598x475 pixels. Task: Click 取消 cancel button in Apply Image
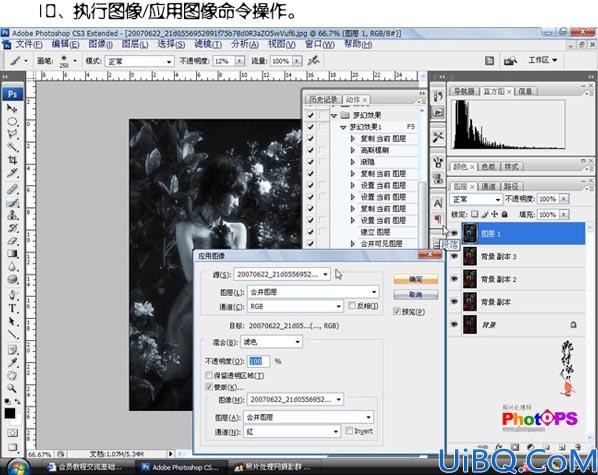(x=415, y=295)
